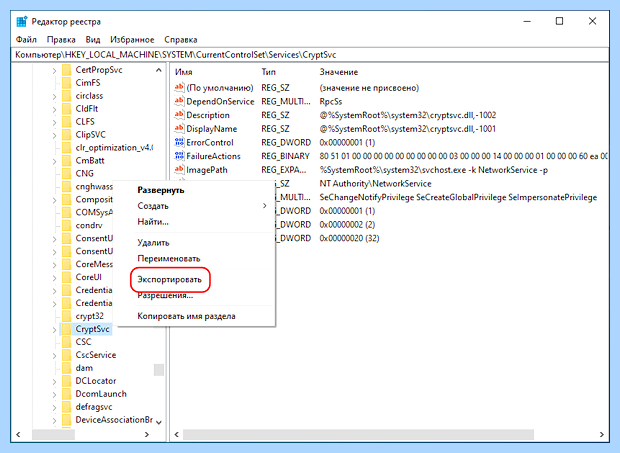Click the DWORD icon beside ErrorControl
The height and width of the screenshot is (453, 620).
click(x=179, y=142)
